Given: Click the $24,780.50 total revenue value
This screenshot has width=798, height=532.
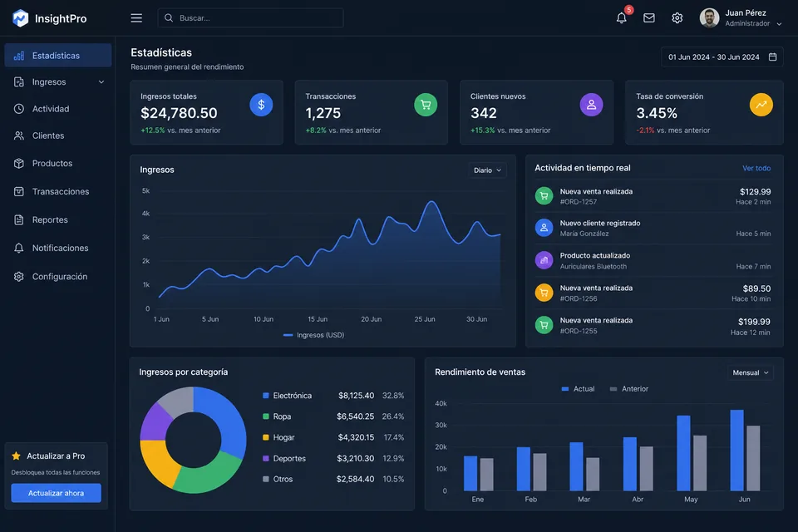Looking at the screenshot, I should pos(179,113).
